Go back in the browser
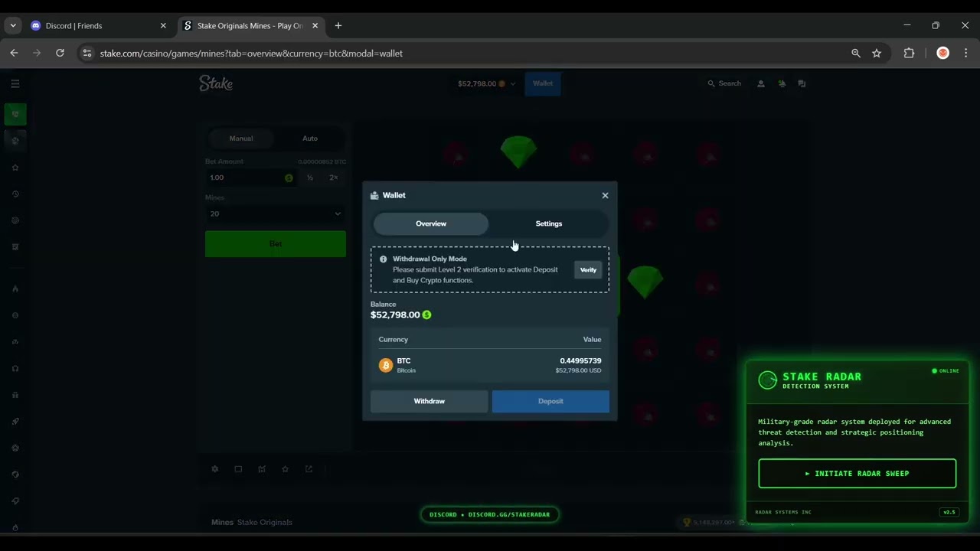 point(14,53)
